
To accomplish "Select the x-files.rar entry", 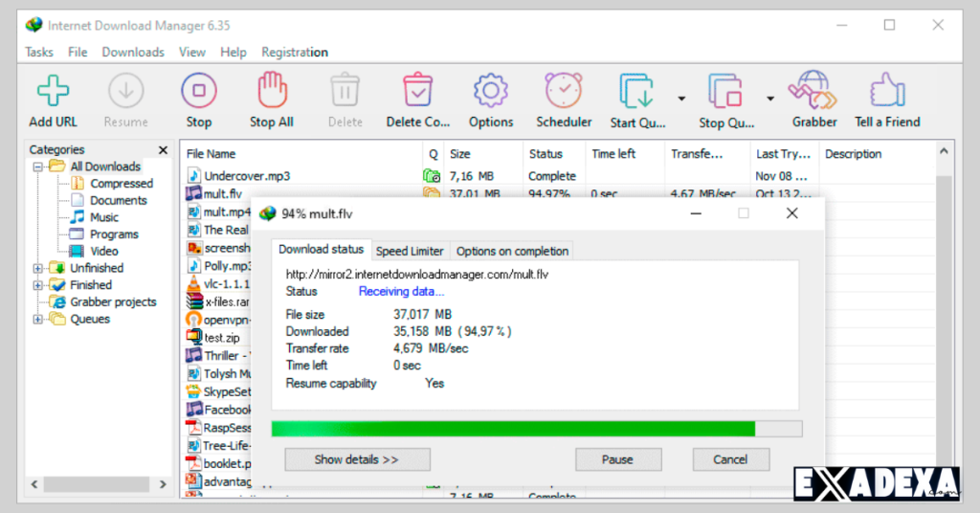I will tap(227, 301).
